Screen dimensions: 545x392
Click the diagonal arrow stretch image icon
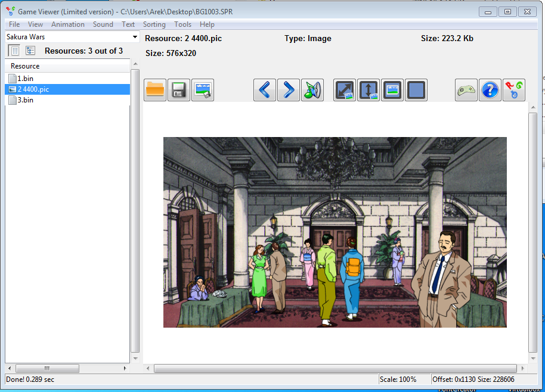(x=345, y=90)
